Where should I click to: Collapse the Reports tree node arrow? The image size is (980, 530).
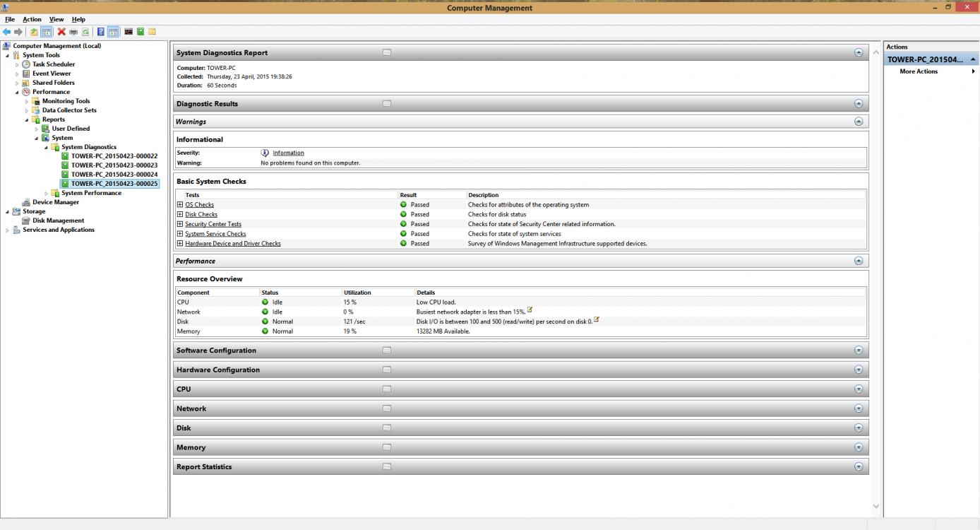pos(27,119)
